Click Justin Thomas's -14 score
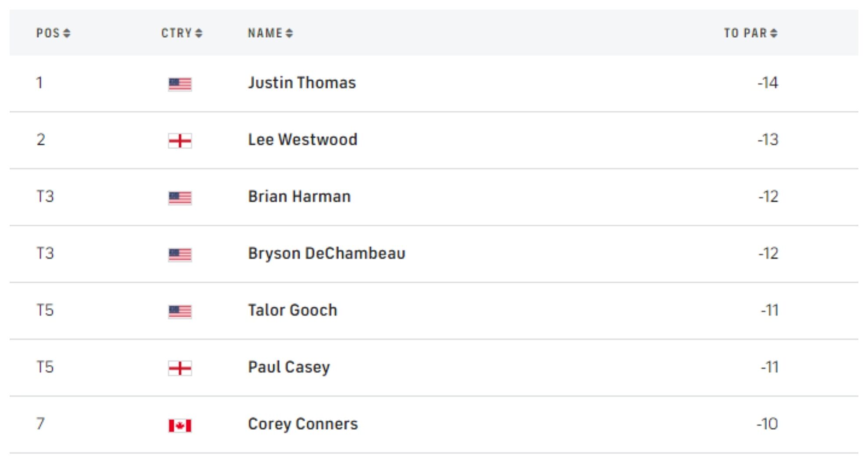The width and height of the screenshot is (868, 474). point(768,83)
